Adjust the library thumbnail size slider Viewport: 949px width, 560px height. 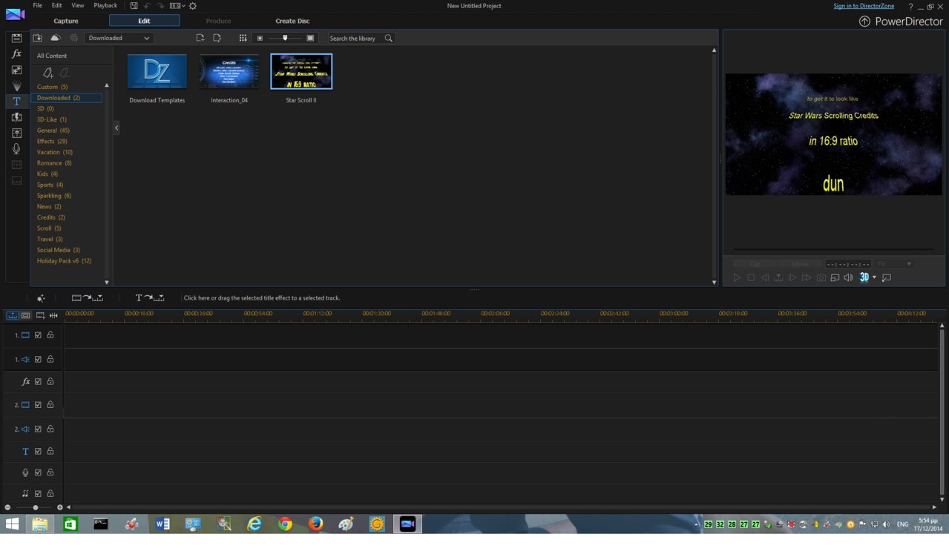coord(285,38)
